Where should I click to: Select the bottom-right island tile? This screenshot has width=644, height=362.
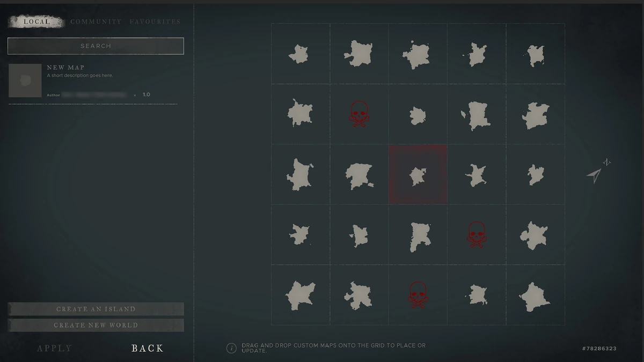(535, 295)
